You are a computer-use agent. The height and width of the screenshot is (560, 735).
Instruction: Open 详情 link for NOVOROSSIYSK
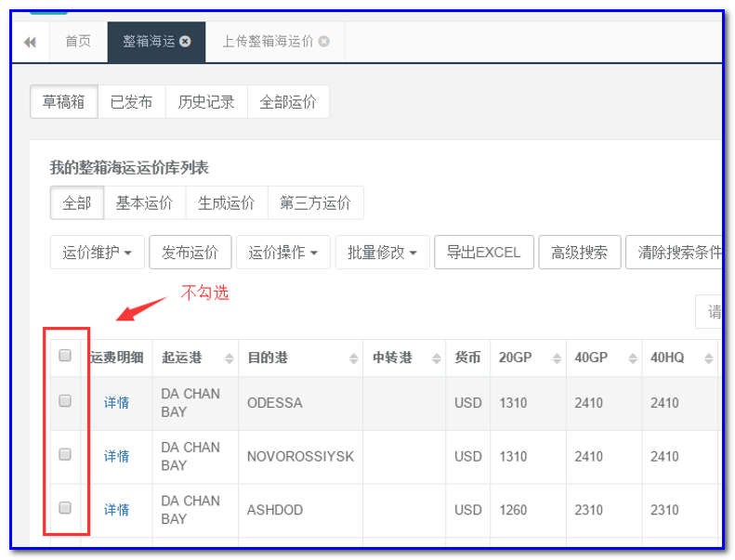116,456
